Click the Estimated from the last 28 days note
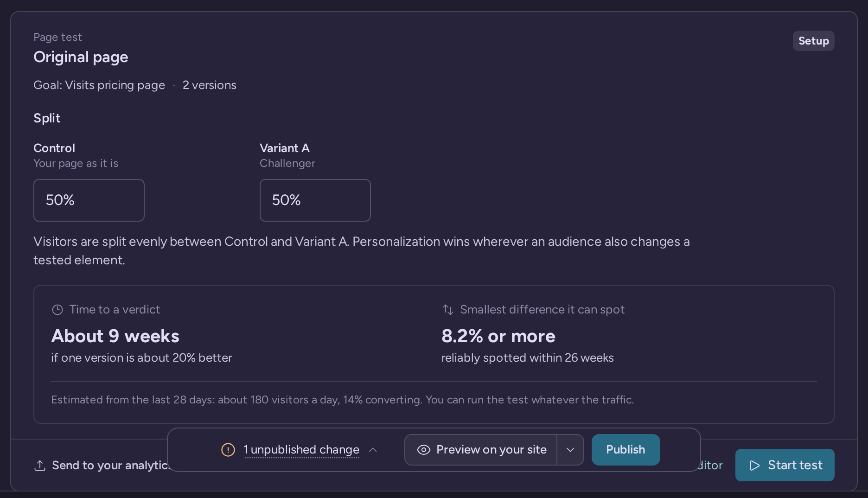Image resolution: width=868 pixels, height=498 pixels. 342,400
